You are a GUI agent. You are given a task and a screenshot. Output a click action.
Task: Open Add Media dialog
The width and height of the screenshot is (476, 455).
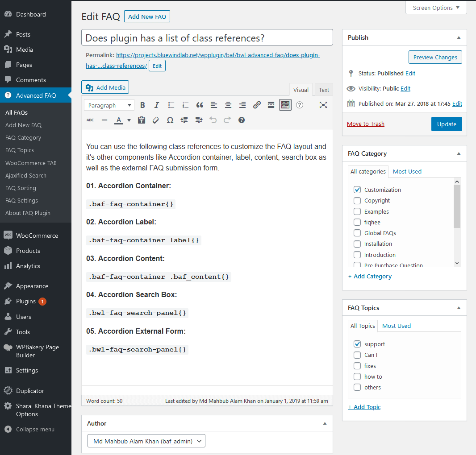coord(105,87)
